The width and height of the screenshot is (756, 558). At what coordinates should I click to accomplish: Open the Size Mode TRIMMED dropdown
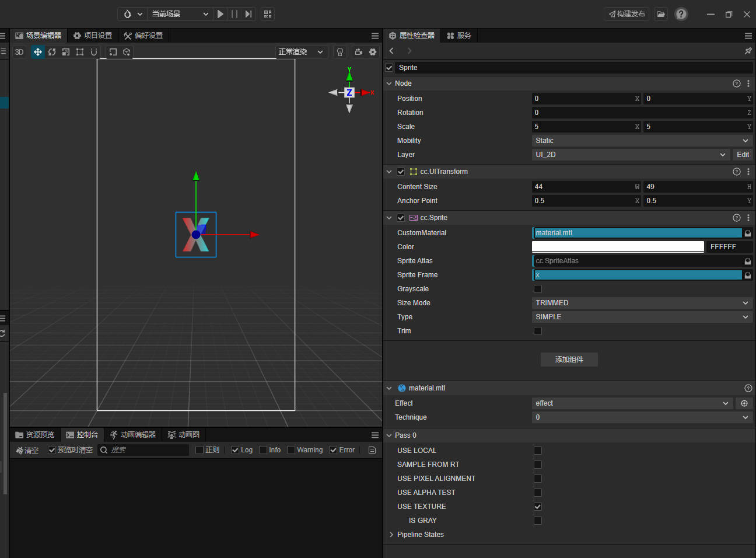tap(642, 303)
